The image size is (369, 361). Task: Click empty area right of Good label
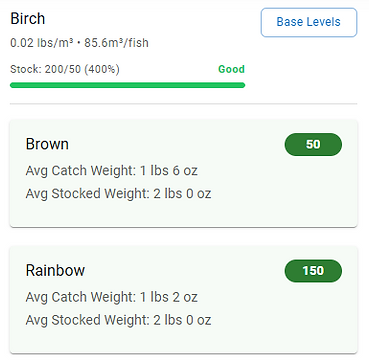click(300, 69)
